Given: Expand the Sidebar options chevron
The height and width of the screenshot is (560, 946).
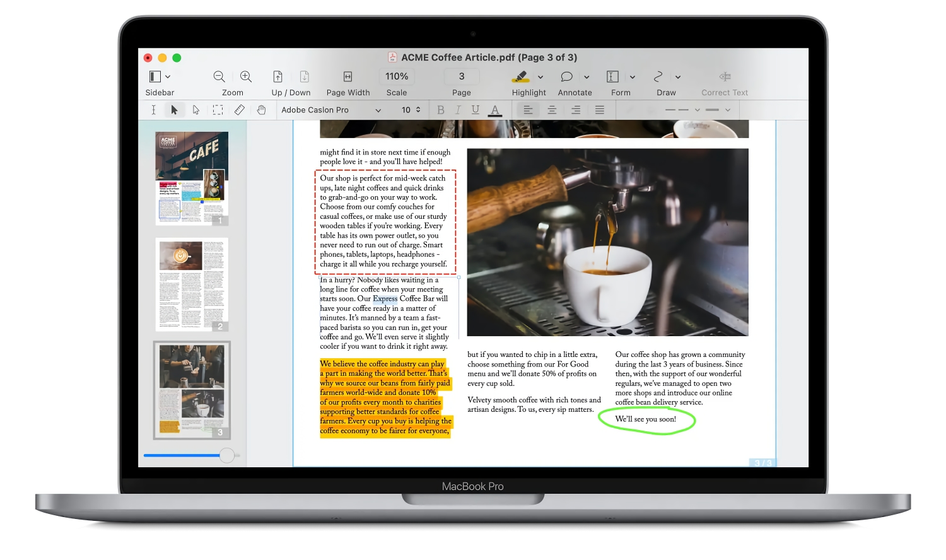Looking at the screenshot, I should click(x=168, y=77).
